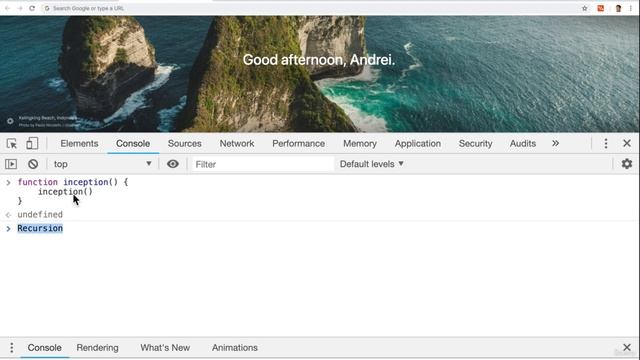640x360 pixels.
Task: Open the top JavaScript context dropdown
Action: pos(102,164)
